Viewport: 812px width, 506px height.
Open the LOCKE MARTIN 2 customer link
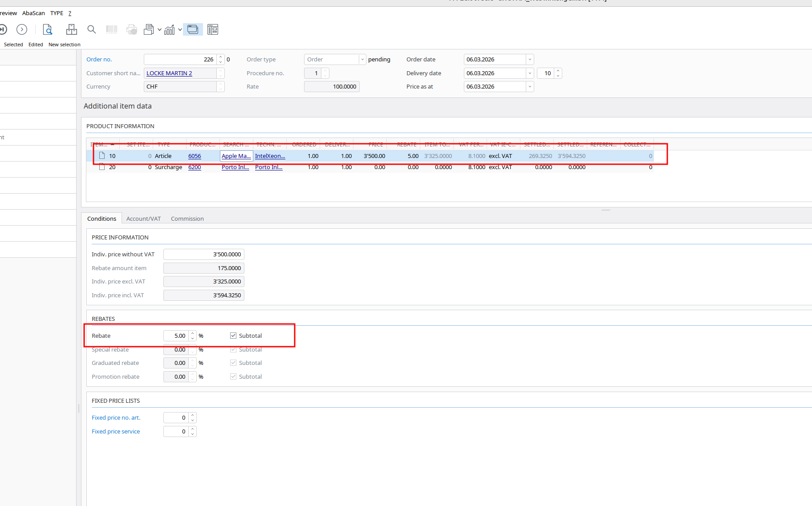click(169, 73)
